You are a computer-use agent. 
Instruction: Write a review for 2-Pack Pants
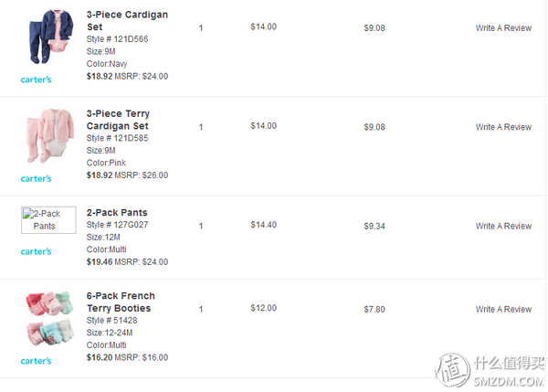click(503, 227)
